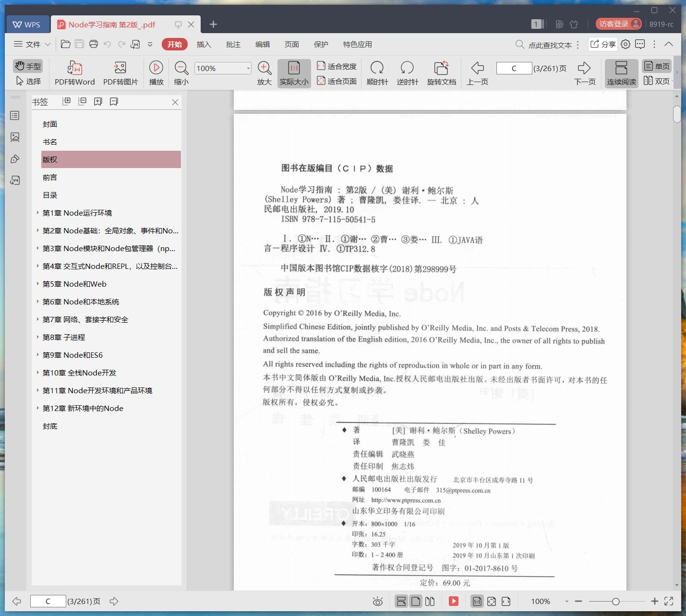
Task: Click the bottom status bar page field
Action: [x=48, y=601]
